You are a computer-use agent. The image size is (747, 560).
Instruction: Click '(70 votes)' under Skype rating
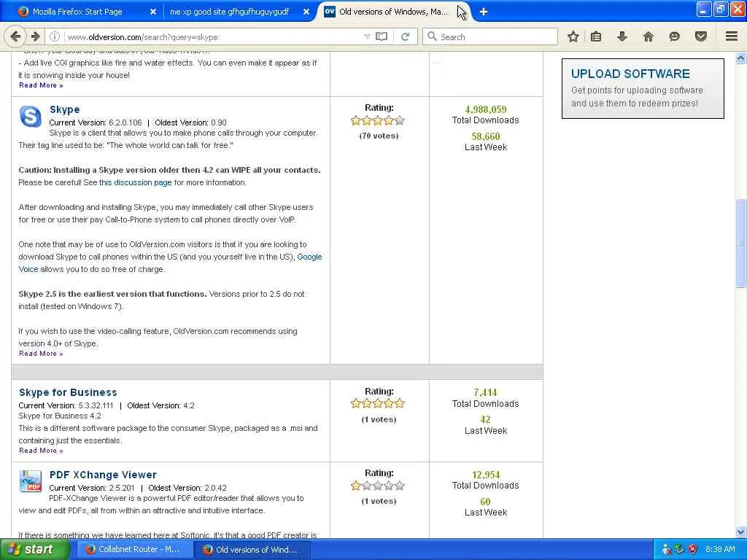pos(379,136)
